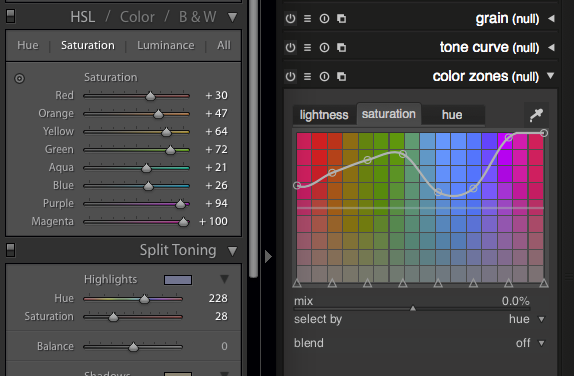Click the Green saturation slider handle
This screenshot has width=574, height=376.
coord(170,150)
